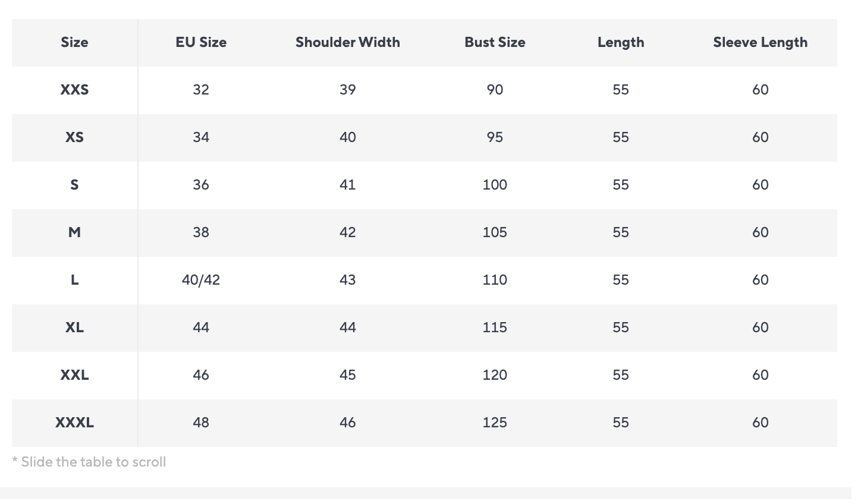Viewport: 861px width, 504px height.
Task: Click the EU Size column header
Action: (201, 42)
